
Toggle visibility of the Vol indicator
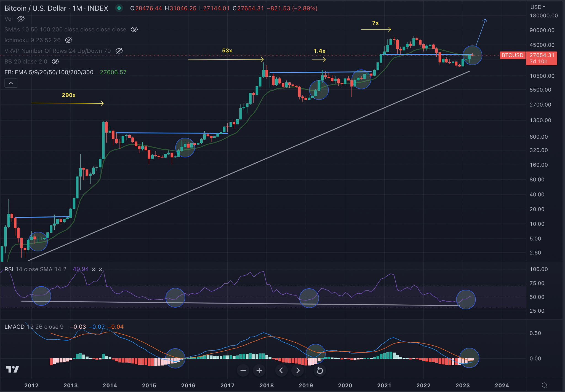click(21, 19)
